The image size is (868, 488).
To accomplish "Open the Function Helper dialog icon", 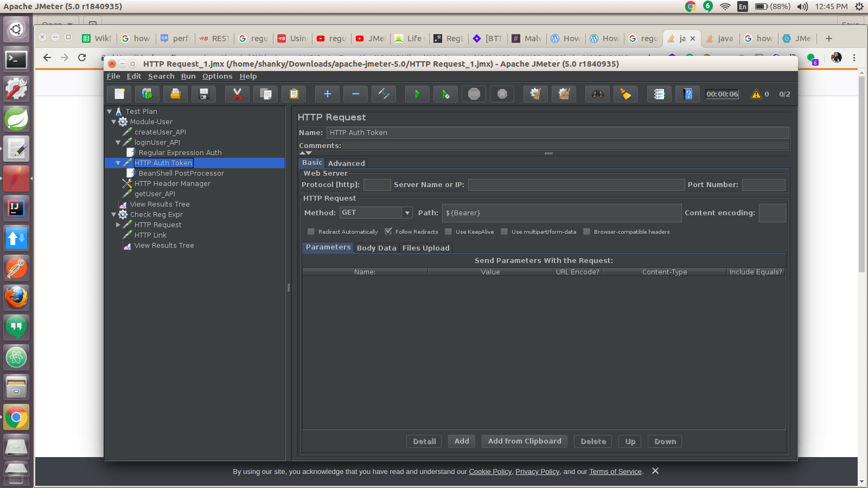I will click(x=659, y=94).
